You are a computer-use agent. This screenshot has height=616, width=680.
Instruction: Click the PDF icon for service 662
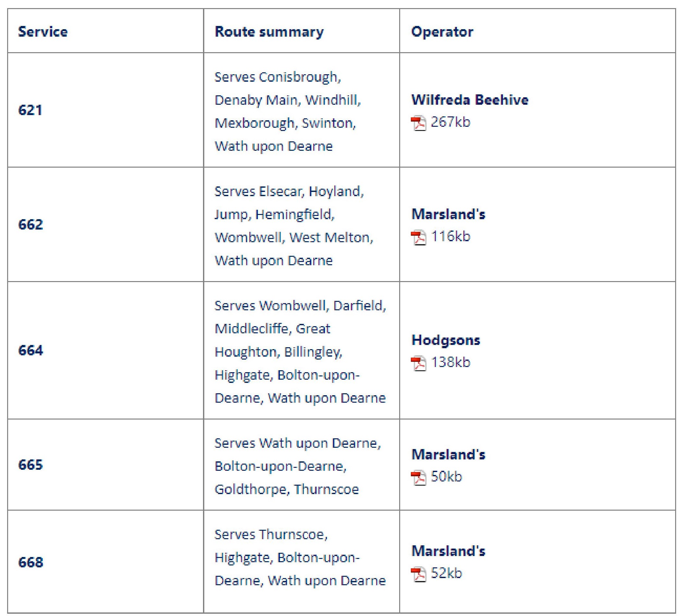(x=418, y=237)
